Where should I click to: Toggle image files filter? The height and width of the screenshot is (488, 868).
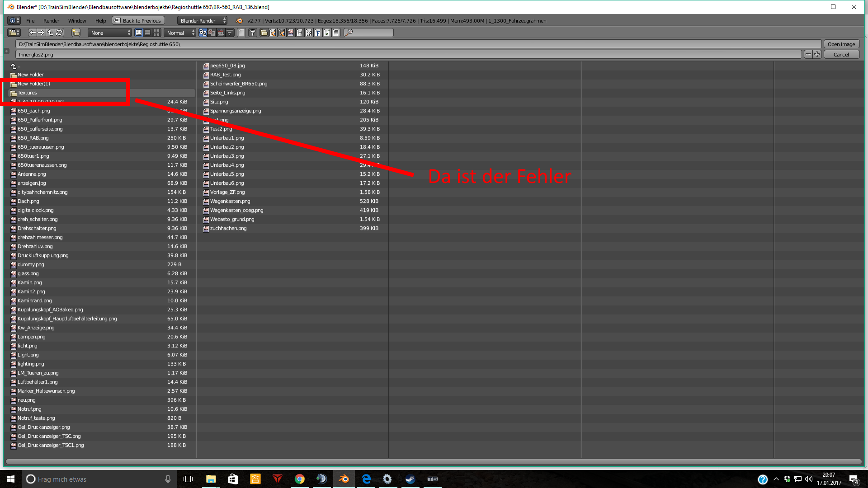tap(291, 33)
